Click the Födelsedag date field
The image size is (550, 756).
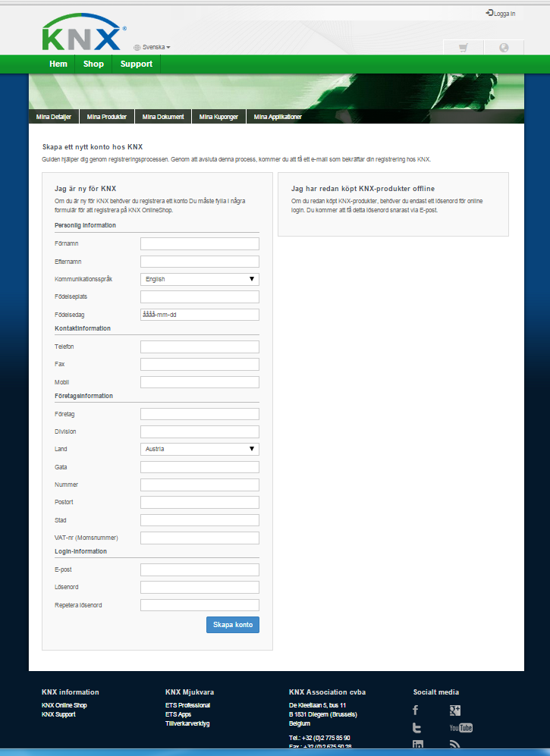coord(200,315)
